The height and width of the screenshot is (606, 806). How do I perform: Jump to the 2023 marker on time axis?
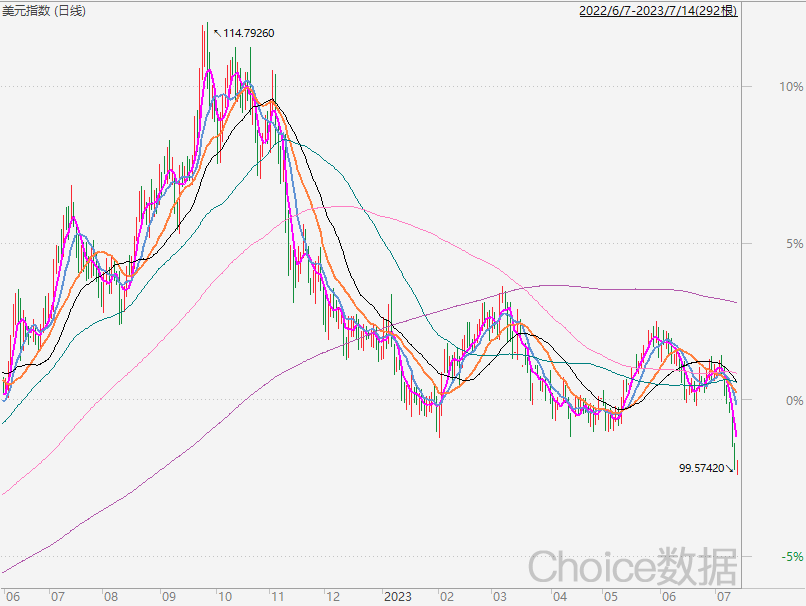397,596
